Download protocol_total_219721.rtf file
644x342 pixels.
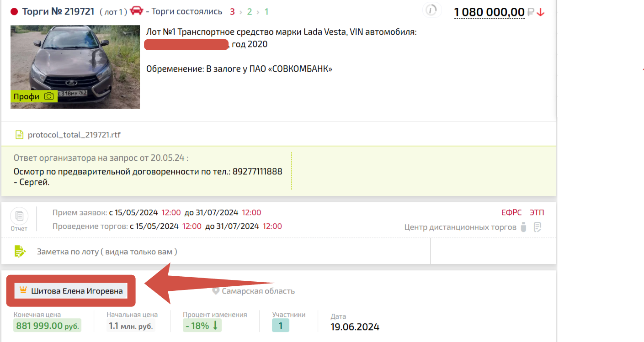[x=74, y=135]
